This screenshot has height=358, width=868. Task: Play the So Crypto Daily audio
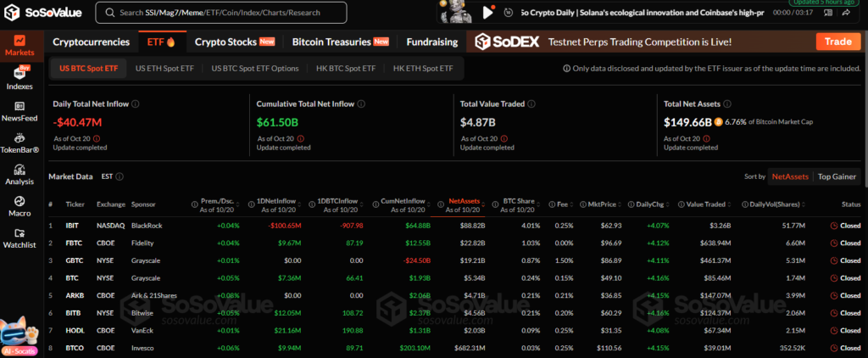(x=487, y=13)
